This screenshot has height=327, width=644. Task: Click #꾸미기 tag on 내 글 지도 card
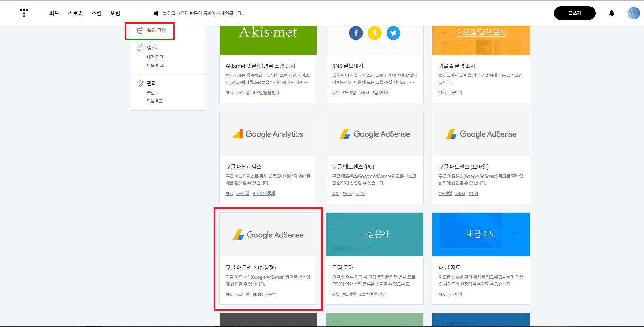[455, 294]
